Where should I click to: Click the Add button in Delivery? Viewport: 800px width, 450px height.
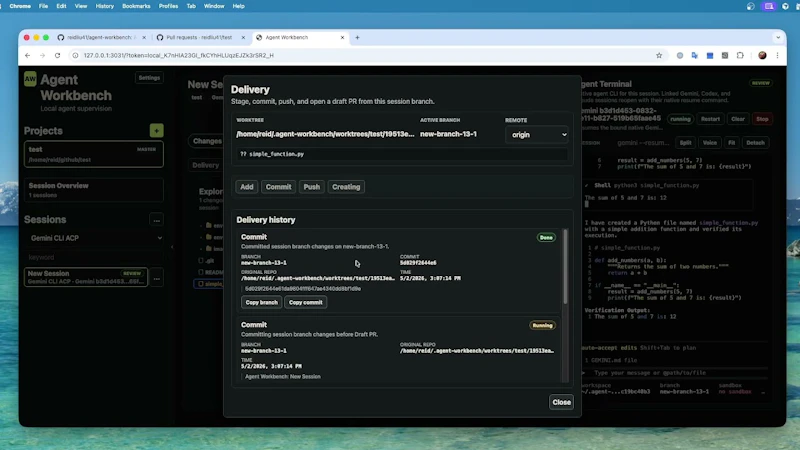246,187
